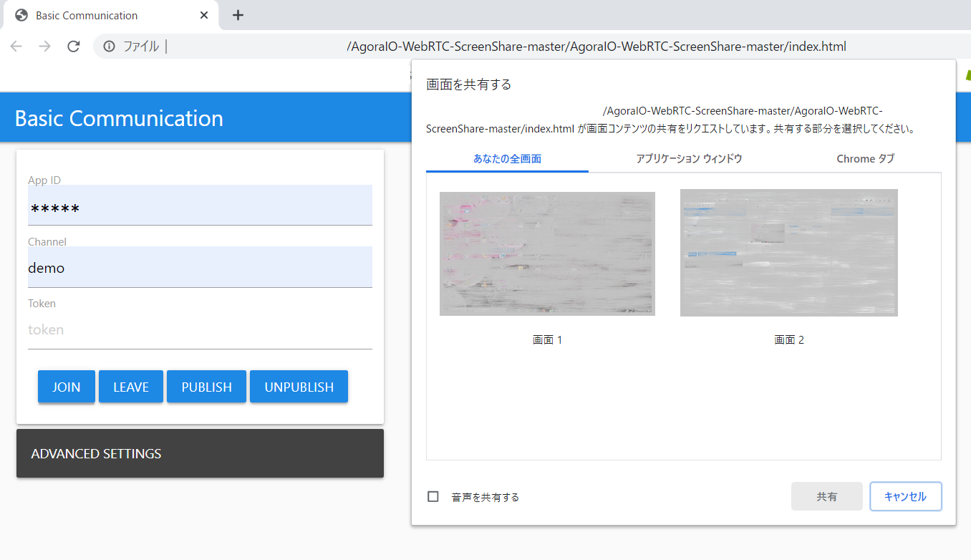Close the Basic Communication browser tab
The width and height of the screenshot is (971, 560).
coord(204,15)
